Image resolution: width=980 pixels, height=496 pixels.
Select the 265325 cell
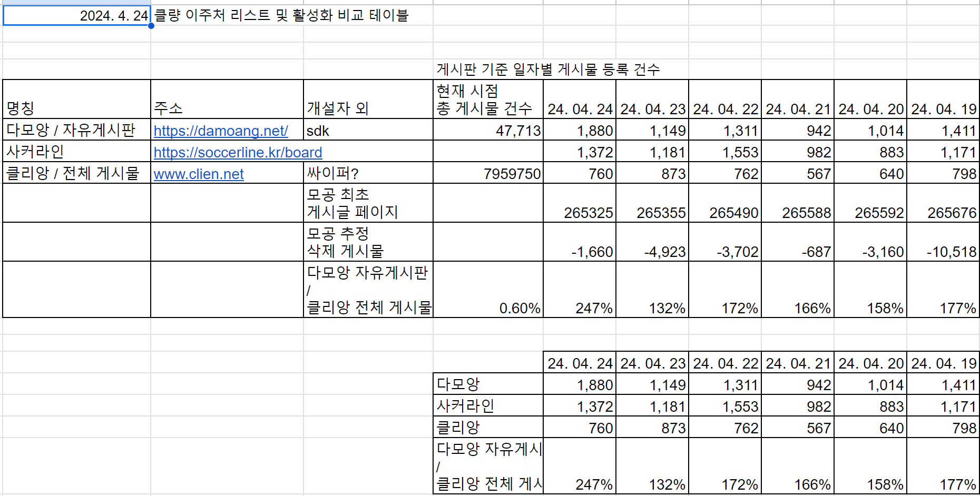click(x=580, y=203)
